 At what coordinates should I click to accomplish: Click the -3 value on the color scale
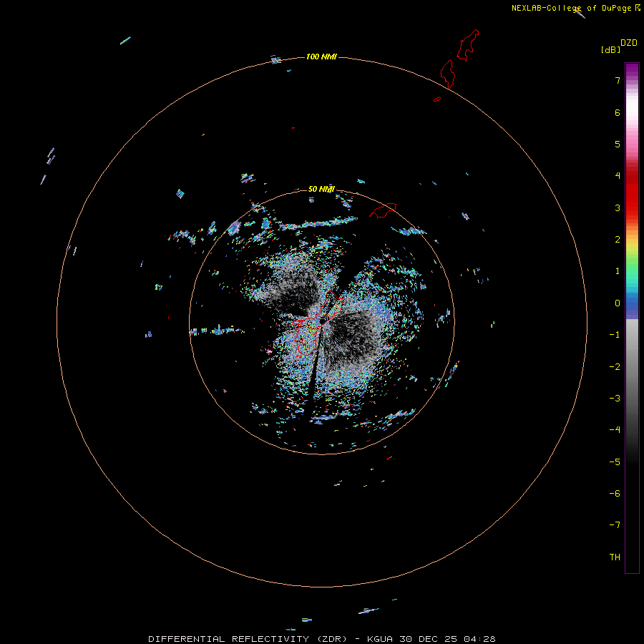point(615,399)
